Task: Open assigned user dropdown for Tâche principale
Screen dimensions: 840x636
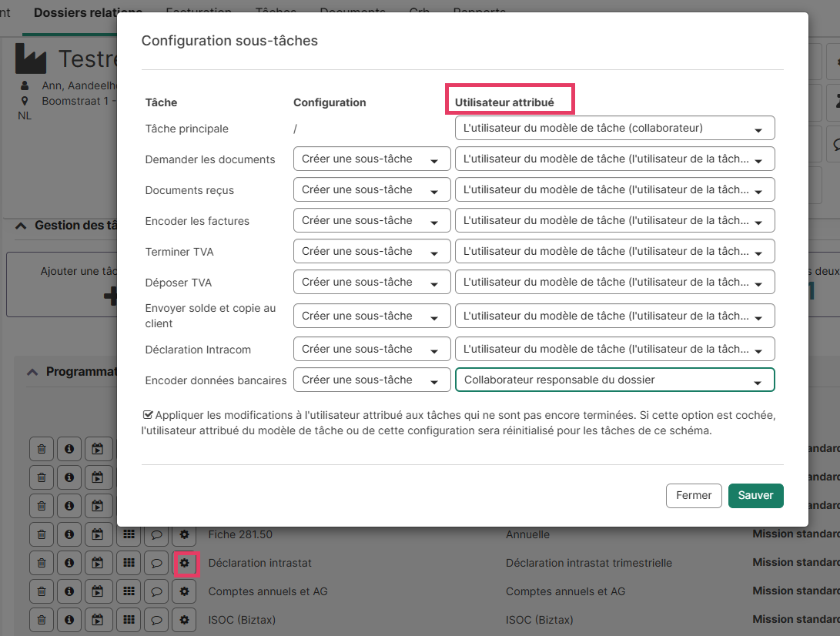Action: [x=615, y=128]
